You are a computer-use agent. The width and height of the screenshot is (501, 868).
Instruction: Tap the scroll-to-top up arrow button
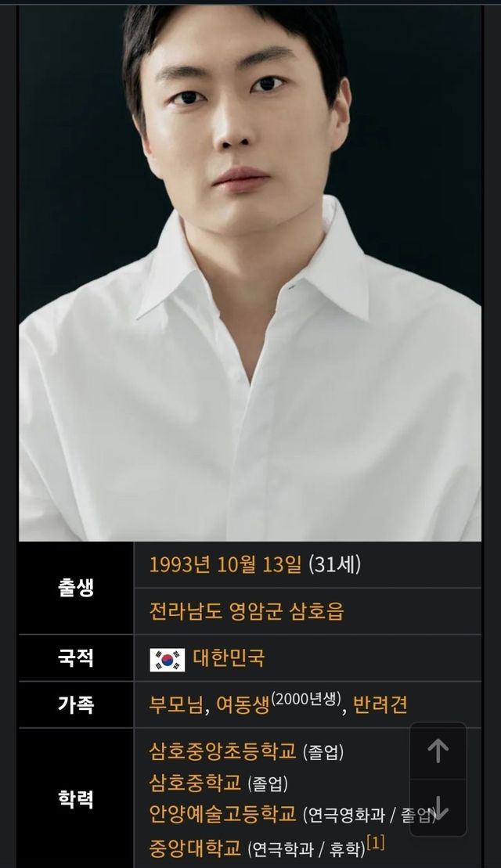[x=438, y=751]
